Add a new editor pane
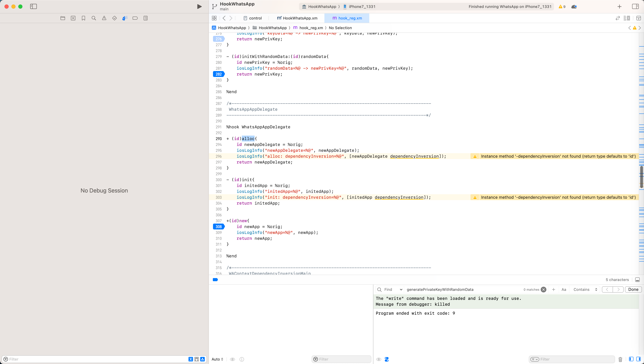644x364 pixels. 638,18
